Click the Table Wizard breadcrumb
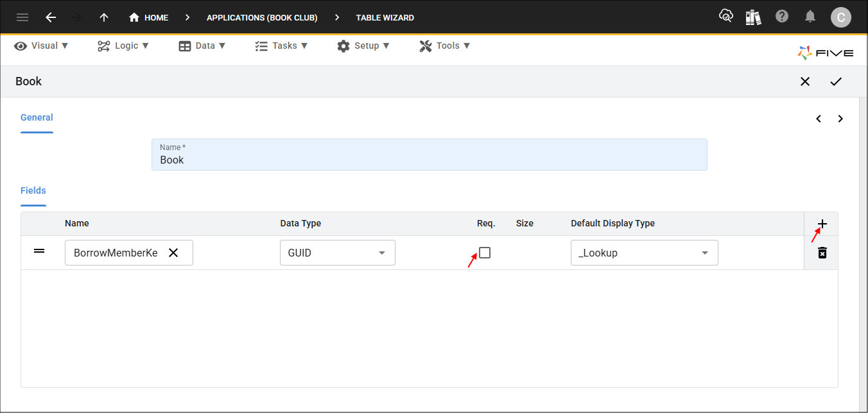Viewport: 868px width, 413px height. click(x=385, y=17)
